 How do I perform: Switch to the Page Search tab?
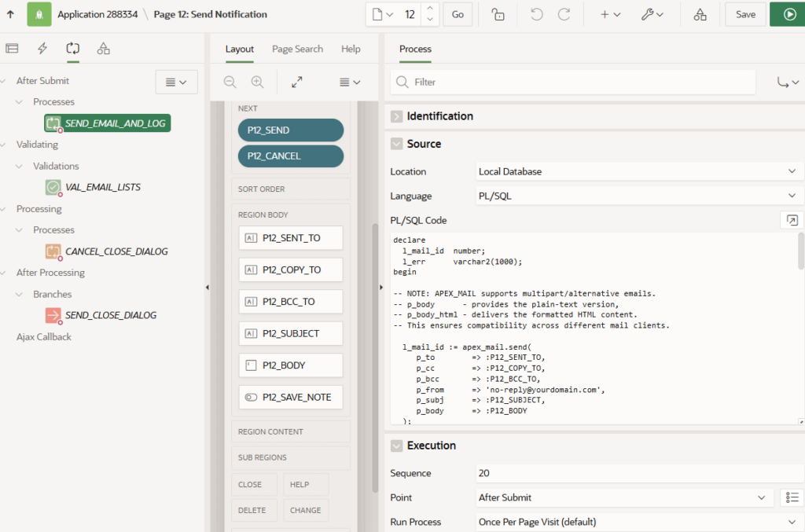297,49
